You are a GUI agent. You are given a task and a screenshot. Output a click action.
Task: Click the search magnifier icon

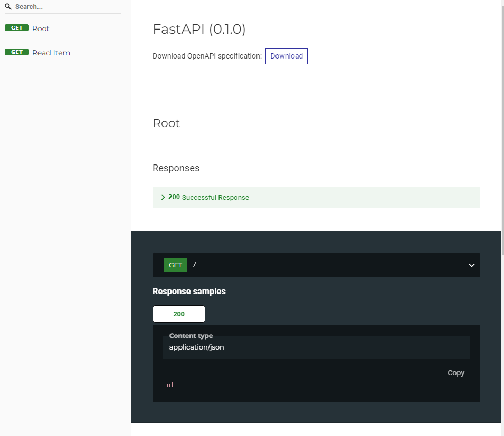[8, 6]
